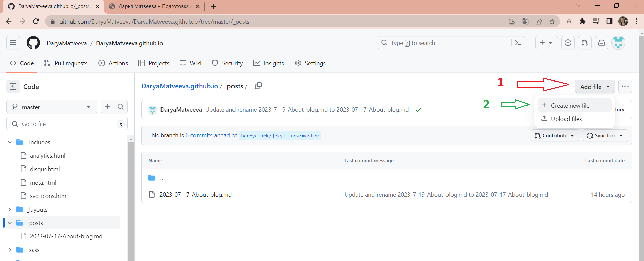The width and height of the screenshot is (644, 261).
Task: Open the master branch dropdown
Action: 52,107
